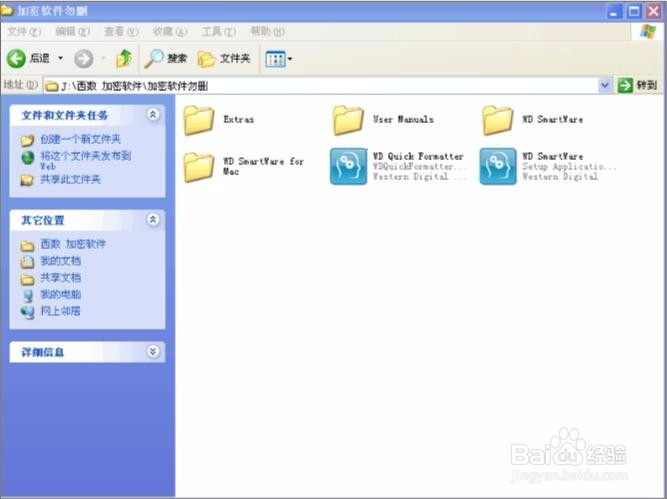Click the User Manuals folder name
Screen dimensions: 667x499
[x=403, y=120]
